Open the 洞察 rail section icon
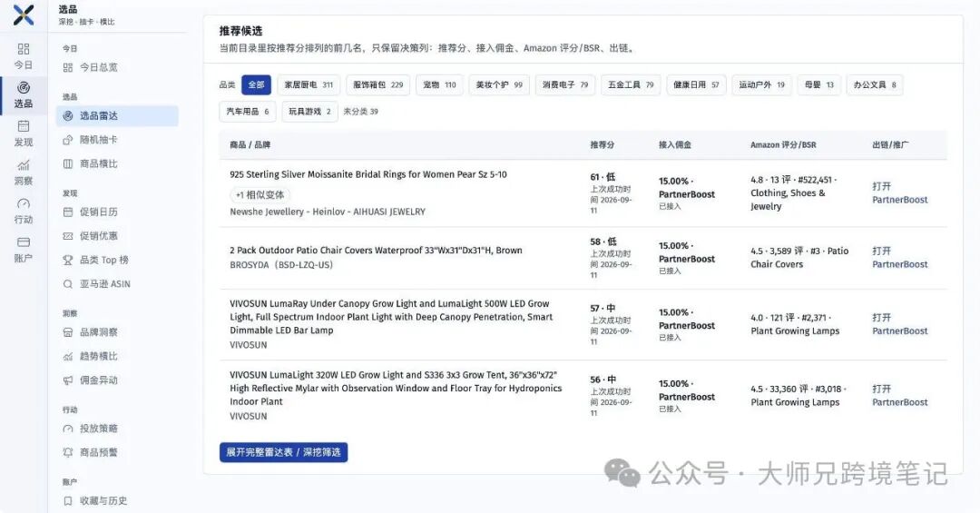Image resolution: width=980 pixels, height=513 pixels. click(24, 165)
